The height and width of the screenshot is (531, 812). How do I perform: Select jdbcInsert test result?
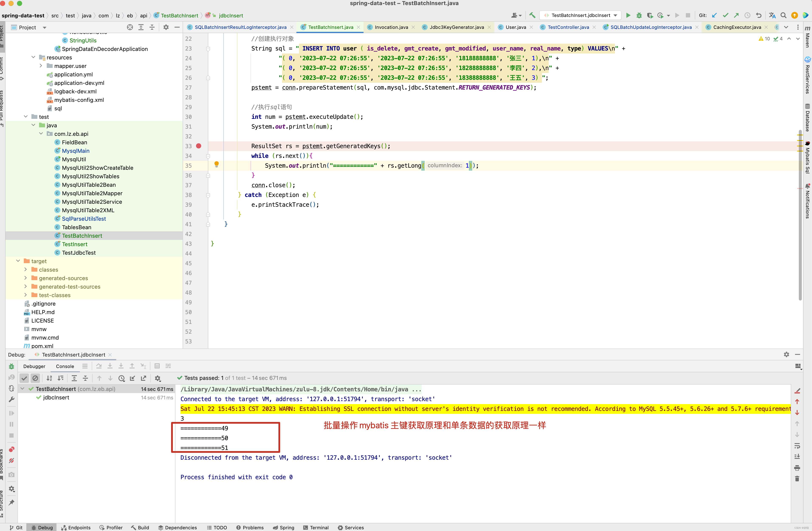[x=56, y=397]
